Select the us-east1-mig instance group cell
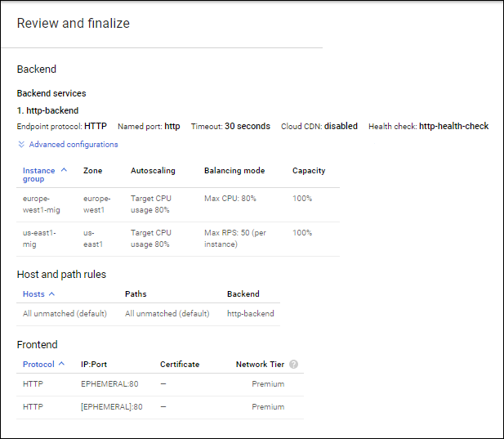 pyautogui.click(x=39, y=239)
